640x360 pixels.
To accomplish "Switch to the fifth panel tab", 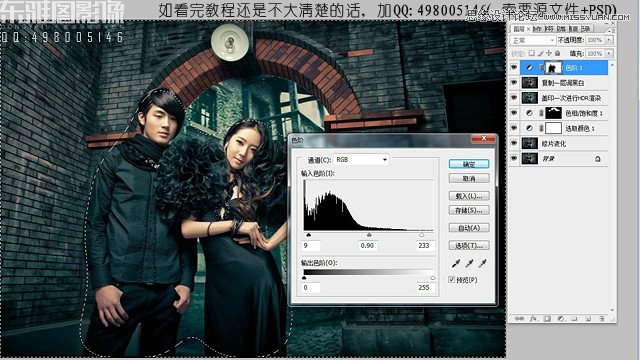I will coord(573,29).
